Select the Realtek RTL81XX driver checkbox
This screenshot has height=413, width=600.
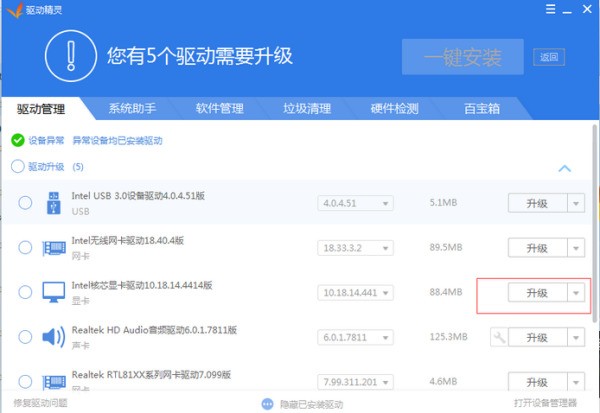click(25, 382)
